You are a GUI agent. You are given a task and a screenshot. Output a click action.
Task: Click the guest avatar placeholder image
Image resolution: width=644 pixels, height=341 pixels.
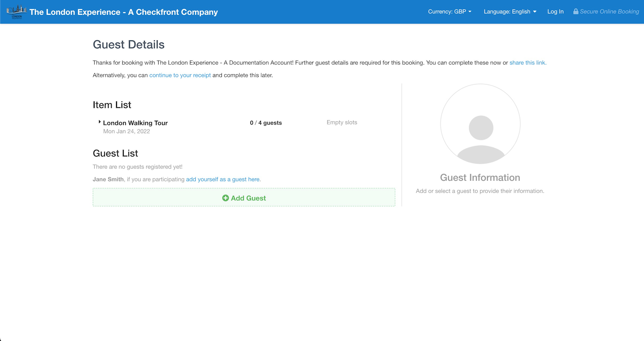[x=480, y=124]
